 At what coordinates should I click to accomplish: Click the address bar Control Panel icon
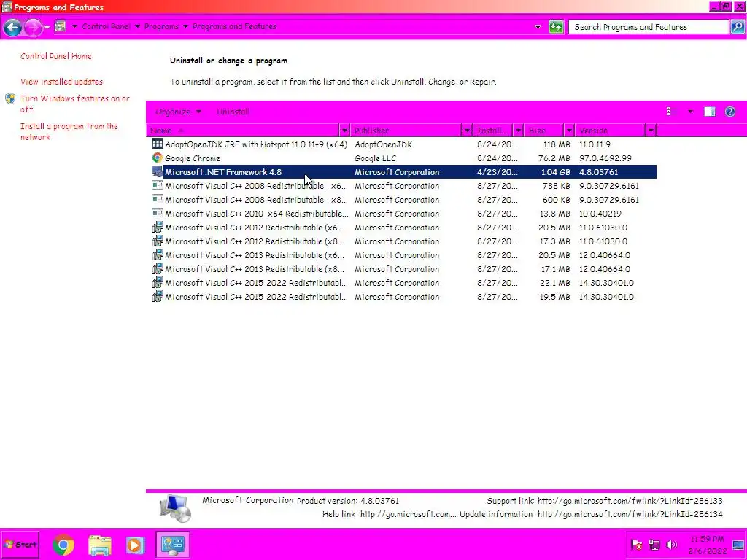click(x=60, y=26)
